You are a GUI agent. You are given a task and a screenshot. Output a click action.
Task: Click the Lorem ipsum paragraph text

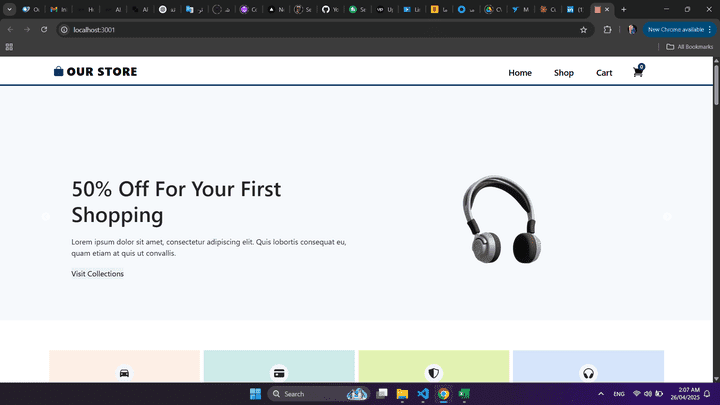click(209, 248)
